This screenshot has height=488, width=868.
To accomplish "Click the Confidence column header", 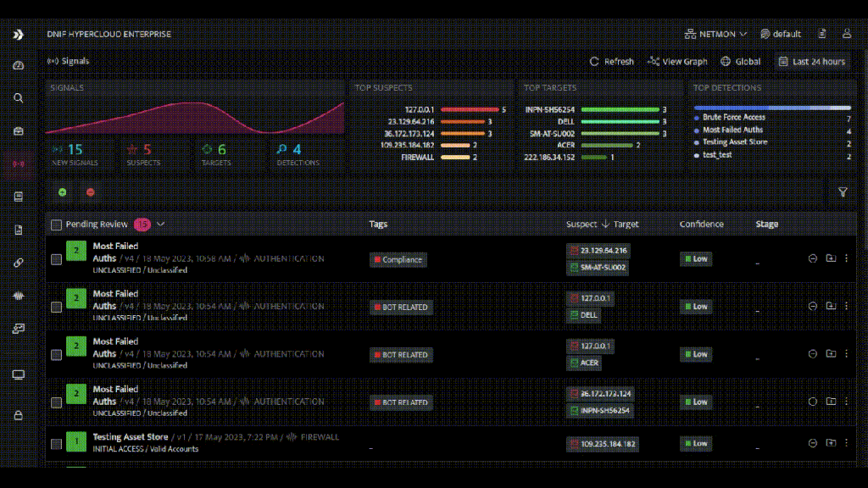I will (x=701, y=224).
